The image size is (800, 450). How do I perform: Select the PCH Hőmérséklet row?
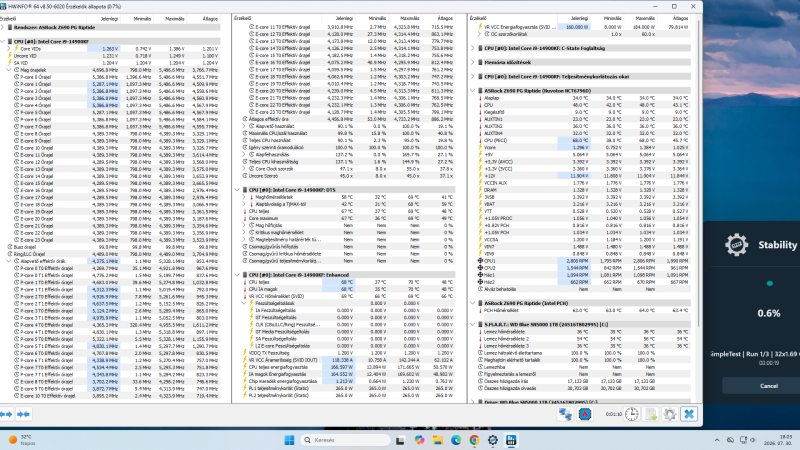[x=581, y=310]
